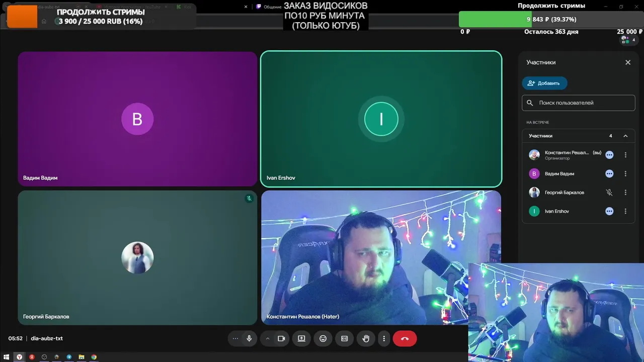Screen dimensions: 644x362
Task: Close the browser tab with the X
Action: [246, 7]
